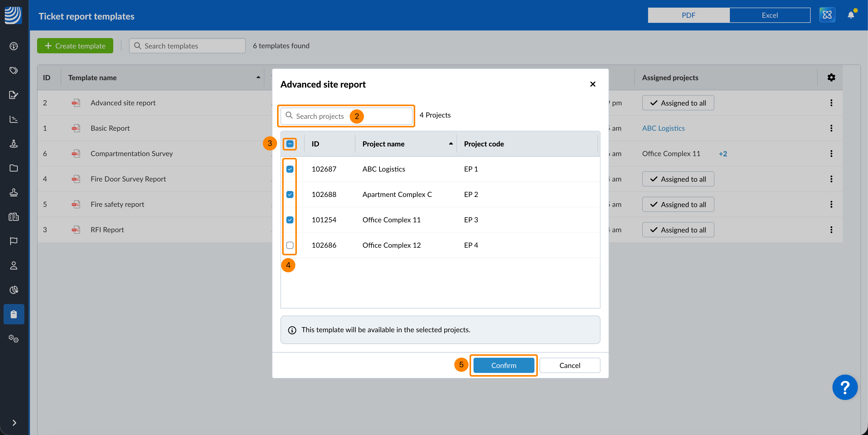
Task: Check the Office Complex 12 checkbox
Action: (290, 245)
